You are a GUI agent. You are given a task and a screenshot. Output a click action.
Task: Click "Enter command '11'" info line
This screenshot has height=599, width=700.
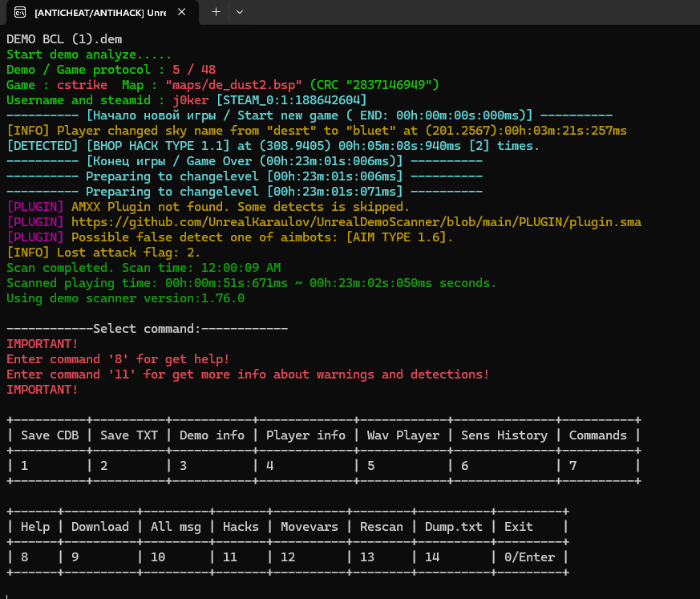coord(248,374)
